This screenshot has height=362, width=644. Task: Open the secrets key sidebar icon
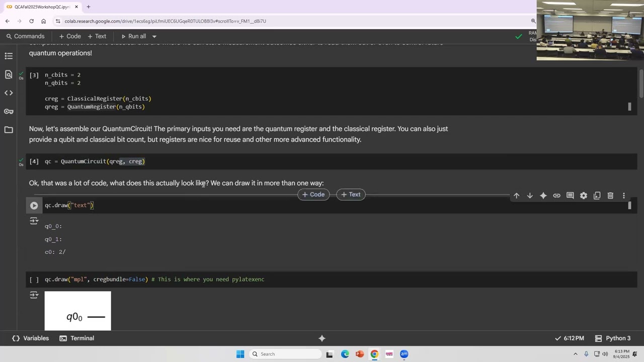9,111
